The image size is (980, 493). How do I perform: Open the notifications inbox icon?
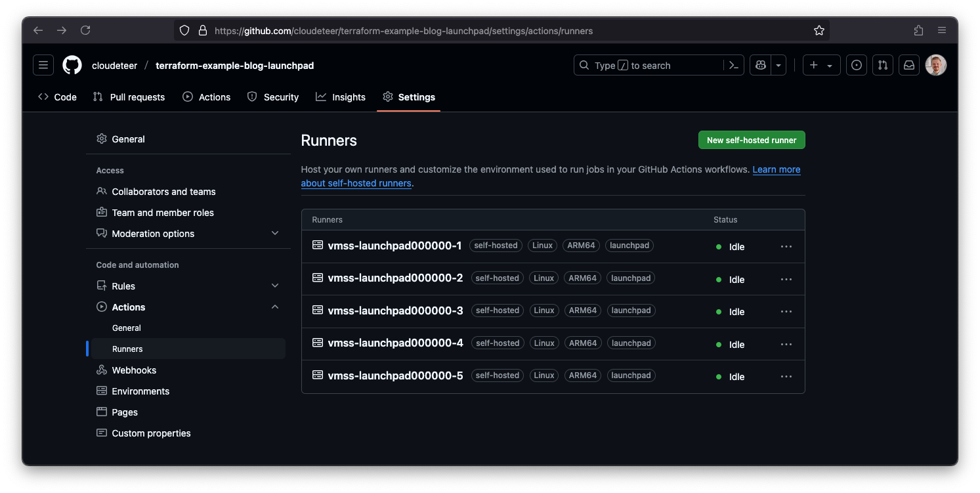coord(909,65)
